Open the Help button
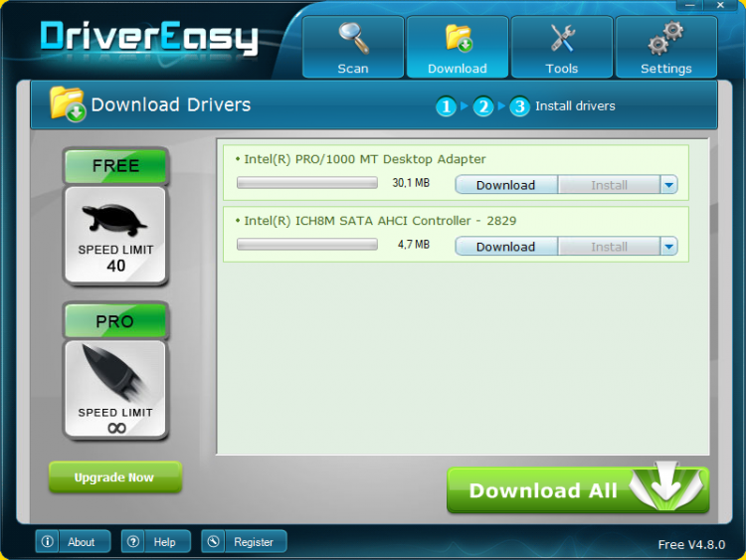 (156, 541)
